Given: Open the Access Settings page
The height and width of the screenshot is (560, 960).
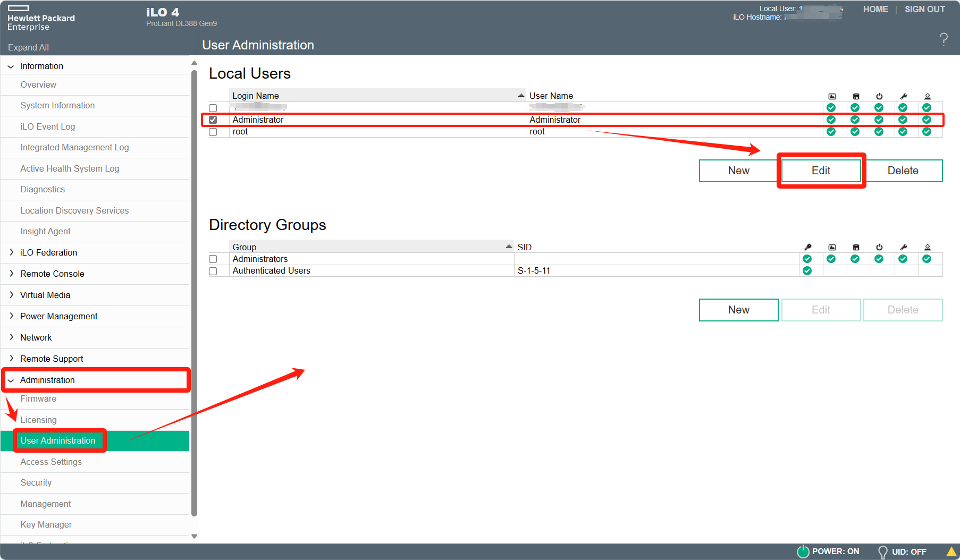Looking at the screenshot, I should (x=51, y=462).
